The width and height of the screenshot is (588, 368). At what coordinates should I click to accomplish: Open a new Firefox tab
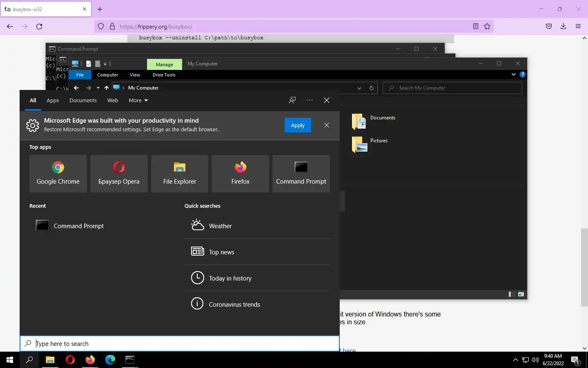pyautogui.click(x=100, y=9)
